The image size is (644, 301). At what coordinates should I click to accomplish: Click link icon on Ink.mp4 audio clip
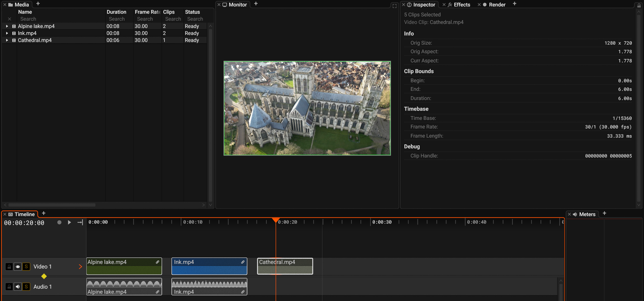click(x=243, y=292)
